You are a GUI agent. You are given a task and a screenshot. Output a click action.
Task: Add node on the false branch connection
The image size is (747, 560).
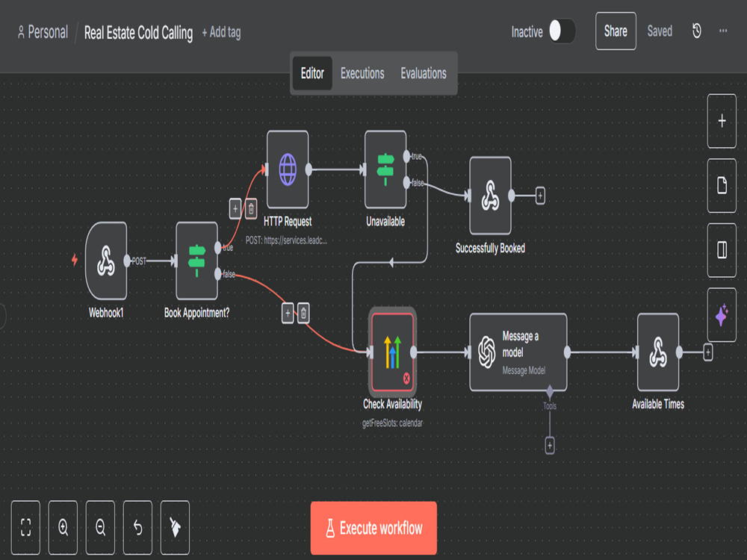pos(288,314)
